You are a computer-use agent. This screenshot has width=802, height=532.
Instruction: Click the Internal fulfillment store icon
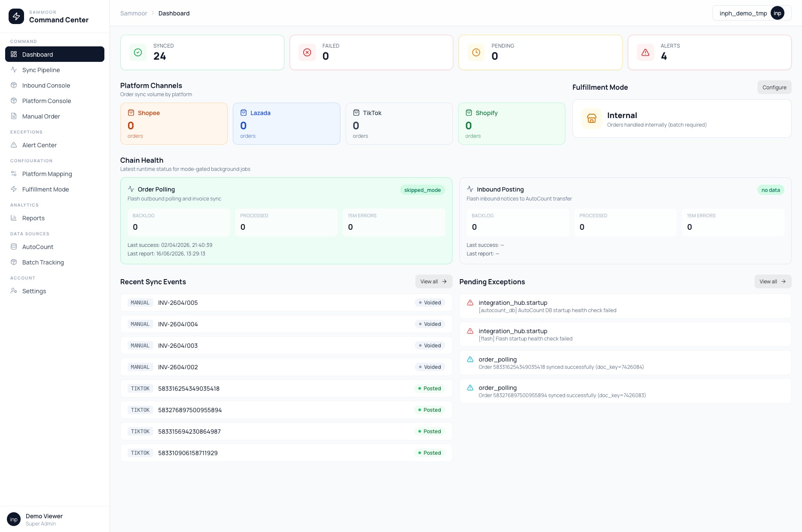pos(592,119)
